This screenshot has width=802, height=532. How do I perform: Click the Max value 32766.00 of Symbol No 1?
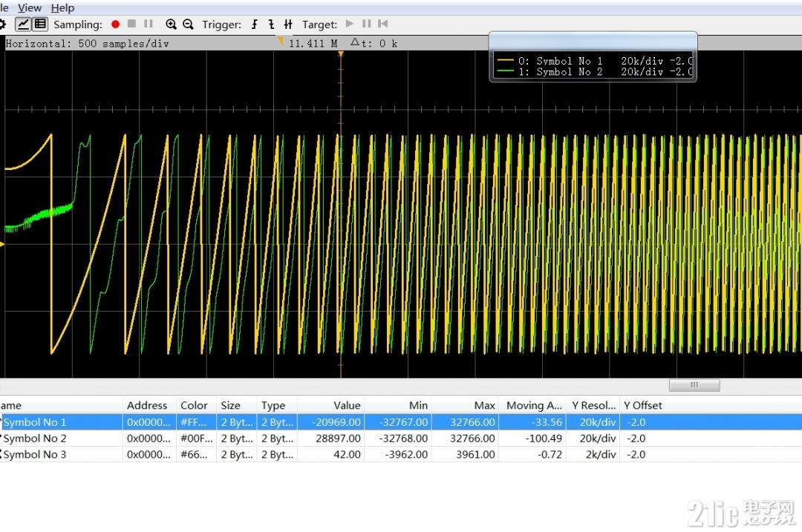[472, 422]
